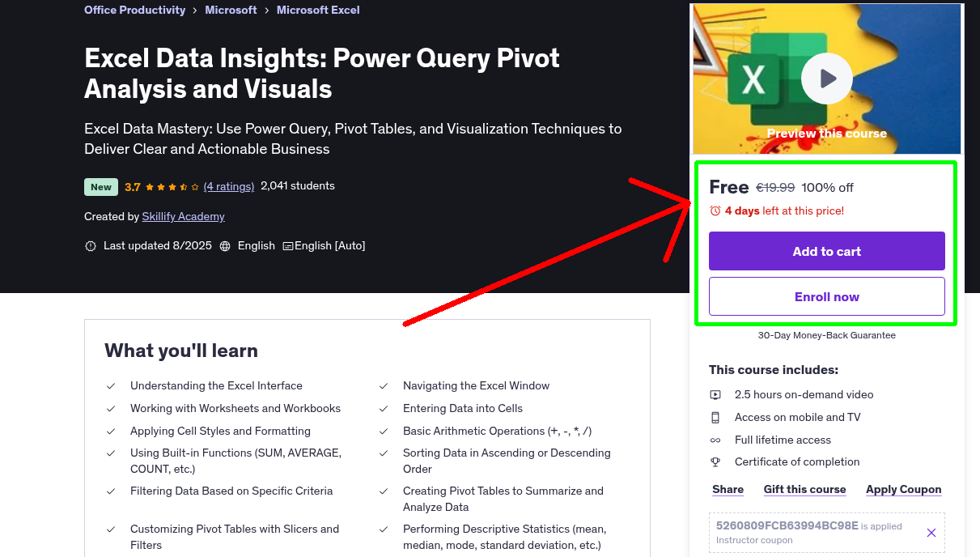980x557 pixels.
Task: Click the 100% off text
Action: coord(827,188)
